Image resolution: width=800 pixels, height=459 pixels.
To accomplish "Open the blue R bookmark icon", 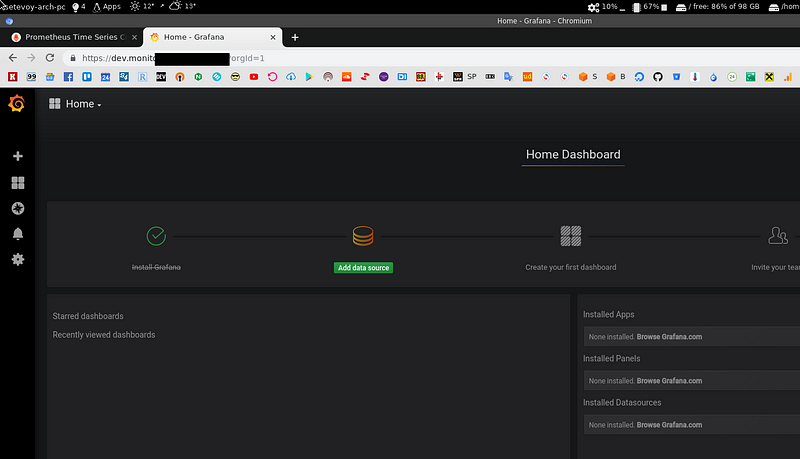I will (x=142, y=76).
